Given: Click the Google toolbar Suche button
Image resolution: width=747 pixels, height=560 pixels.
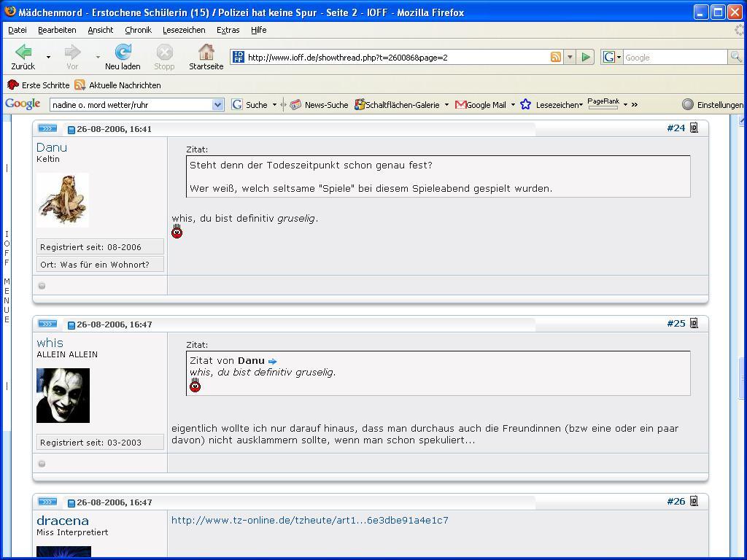Looking at the screenshot, I should tap(249, 105).
